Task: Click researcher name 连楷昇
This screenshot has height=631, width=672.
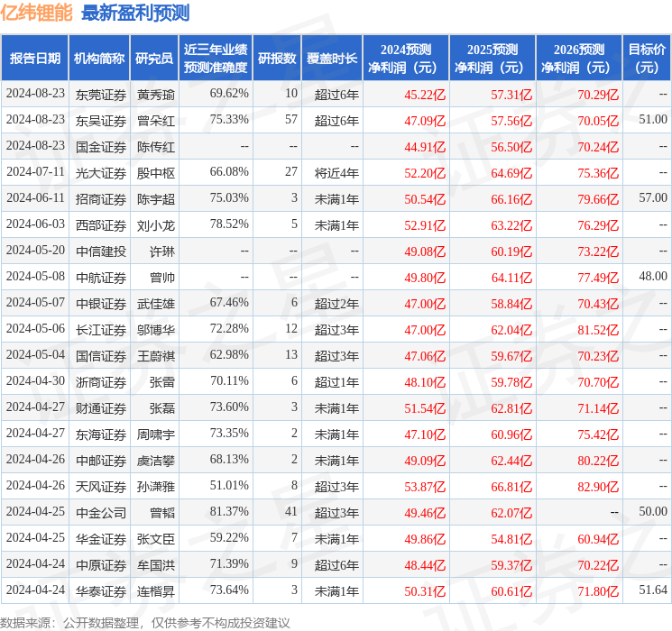Action: coord(155,591)
